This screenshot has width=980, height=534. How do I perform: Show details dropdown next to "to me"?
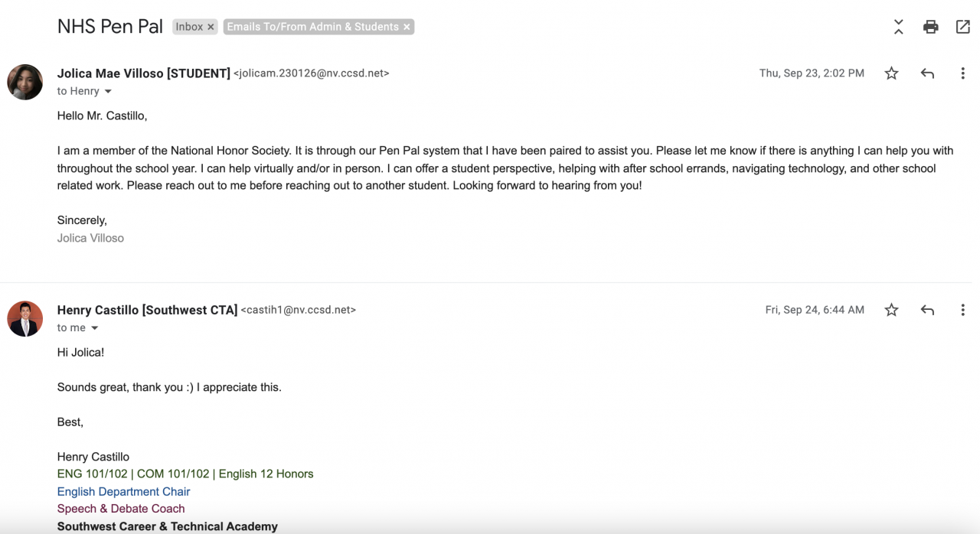pos(95,328)
